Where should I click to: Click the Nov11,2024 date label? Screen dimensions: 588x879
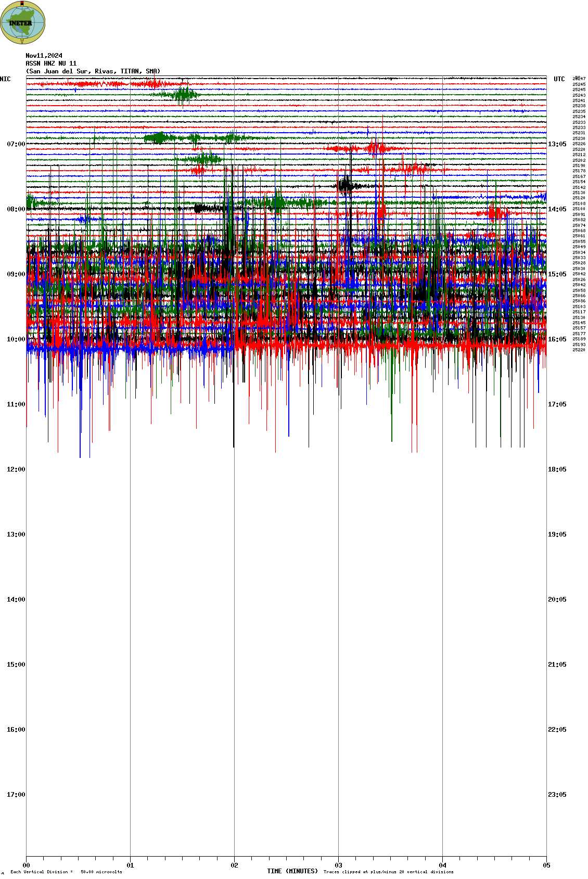coord(44,56)
